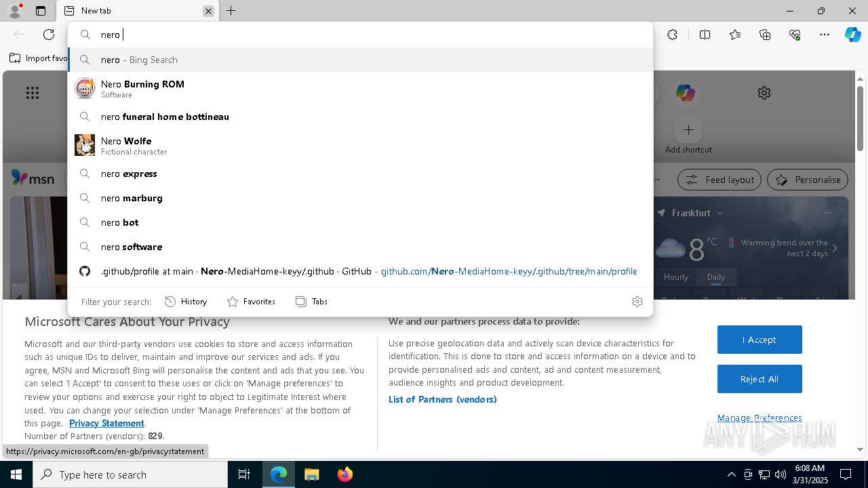Open File Explorer from the taskbar
Image resolution: width=868 pixels, height=488 pixels.
[311, 474]
